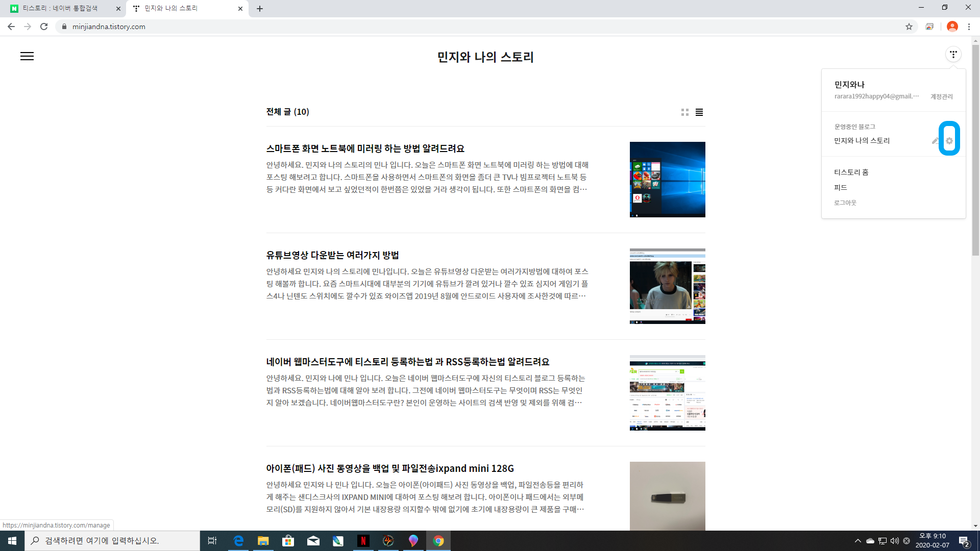Click Chrome profile avatar

(952, 27)
